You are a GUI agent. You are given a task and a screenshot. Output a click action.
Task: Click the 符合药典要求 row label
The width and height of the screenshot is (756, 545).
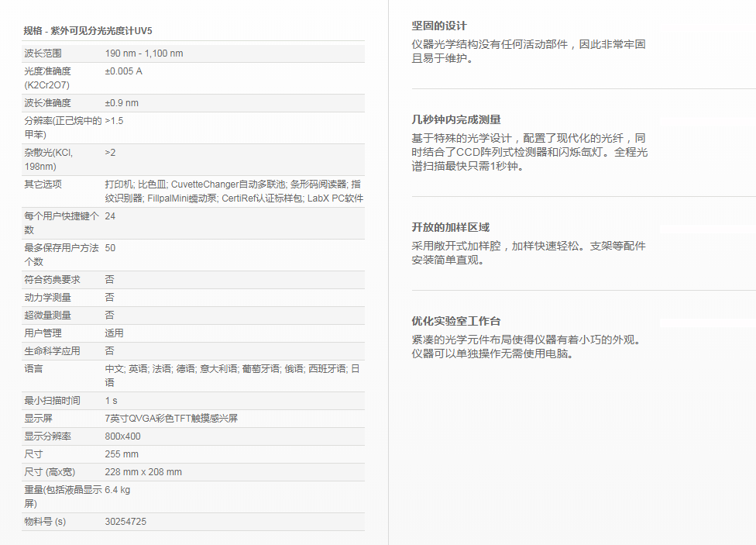pyautogui.click(x=52, y=280)
